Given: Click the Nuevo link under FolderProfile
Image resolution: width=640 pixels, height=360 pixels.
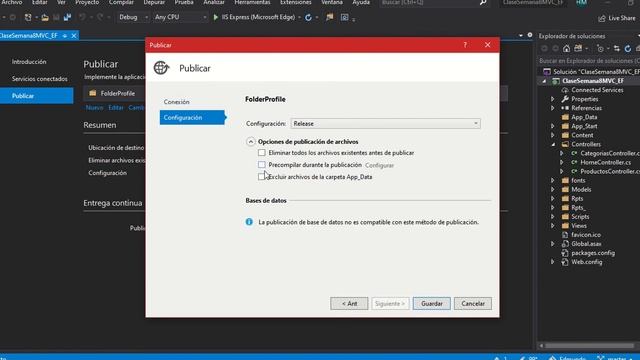Looking at the screenshot, I should pyautogui.click(x=94, y=107).
